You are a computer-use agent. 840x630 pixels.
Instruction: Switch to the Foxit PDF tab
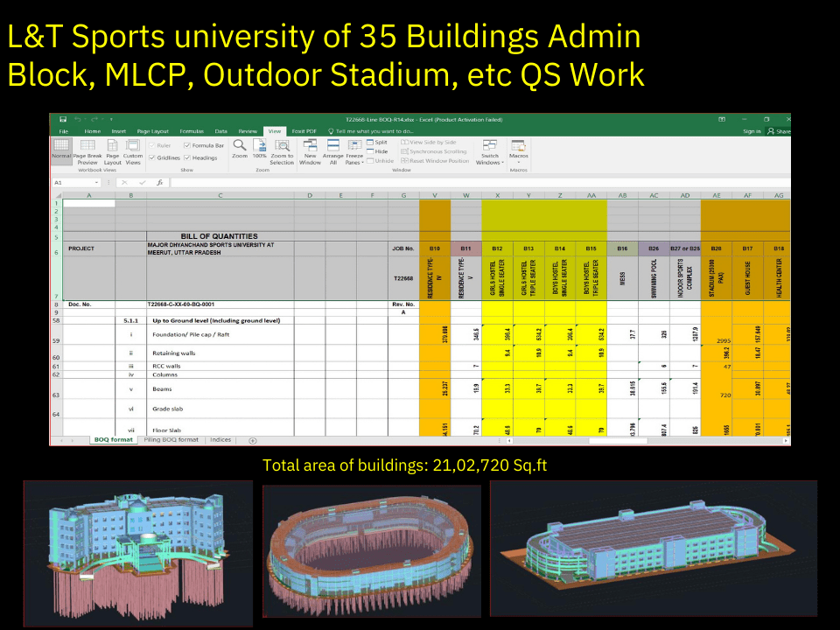(x=304, y=131)
